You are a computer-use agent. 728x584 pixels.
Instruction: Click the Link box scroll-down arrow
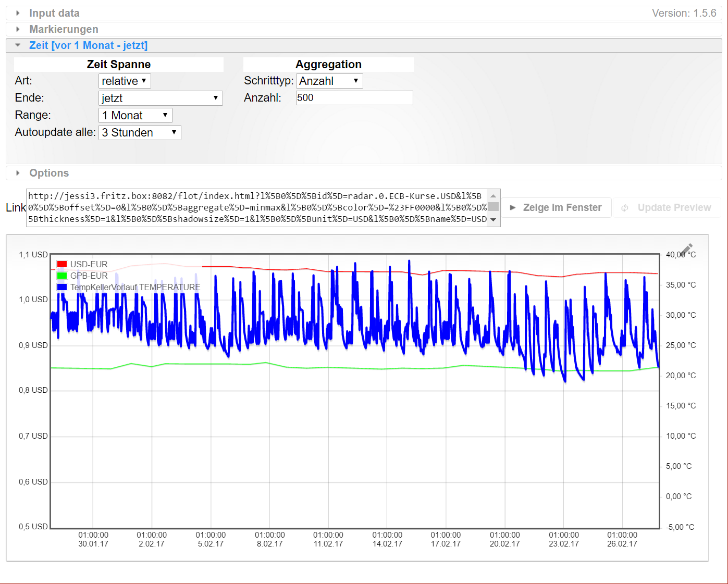click(x=493, y=220)
